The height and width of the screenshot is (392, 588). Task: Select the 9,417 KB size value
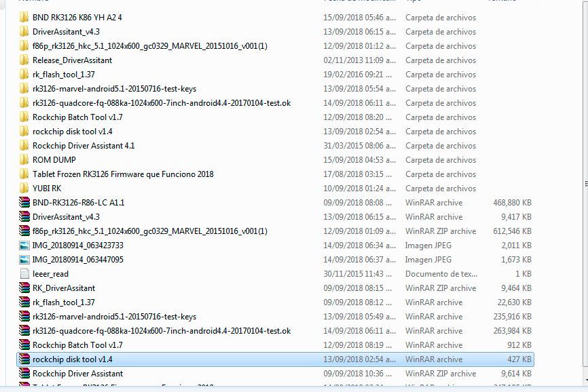[x=517, y=217]
